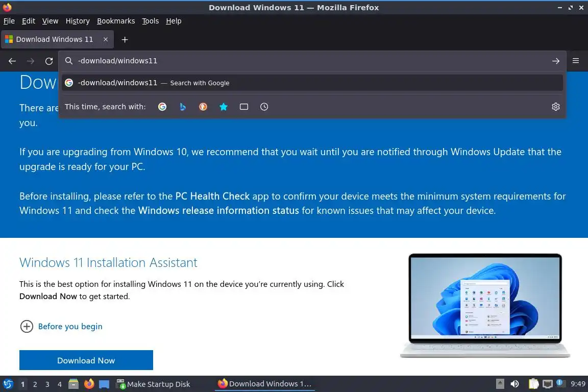Open the Tools menu
Screen dimensions: 588x392
(x=151, y=21)
